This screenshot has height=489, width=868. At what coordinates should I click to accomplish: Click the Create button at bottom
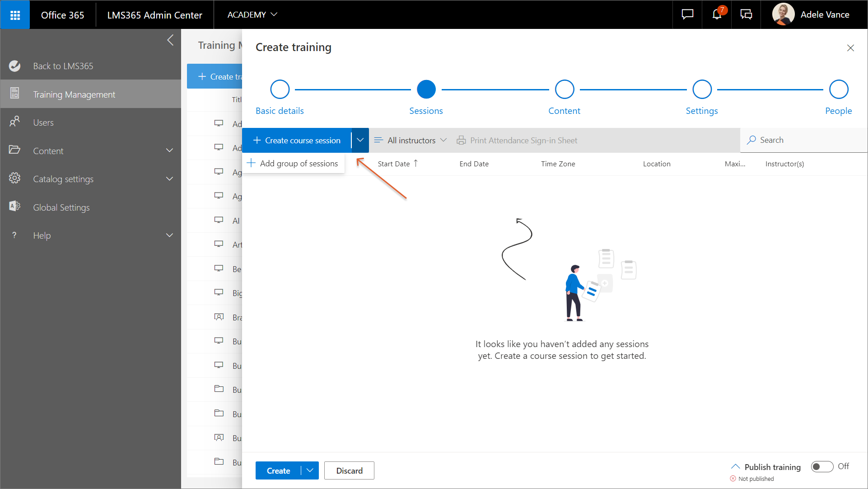[x=278, y=470]
